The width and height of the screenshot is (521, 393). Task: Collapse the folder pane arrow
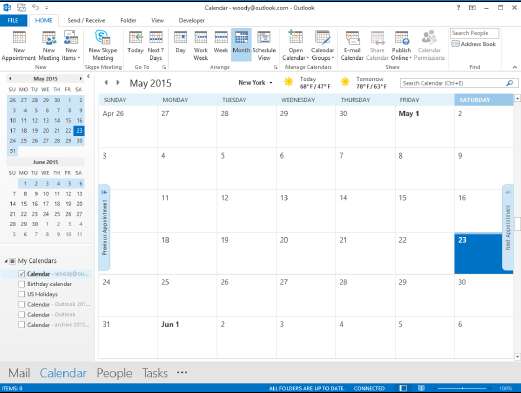tap(88, 76)
